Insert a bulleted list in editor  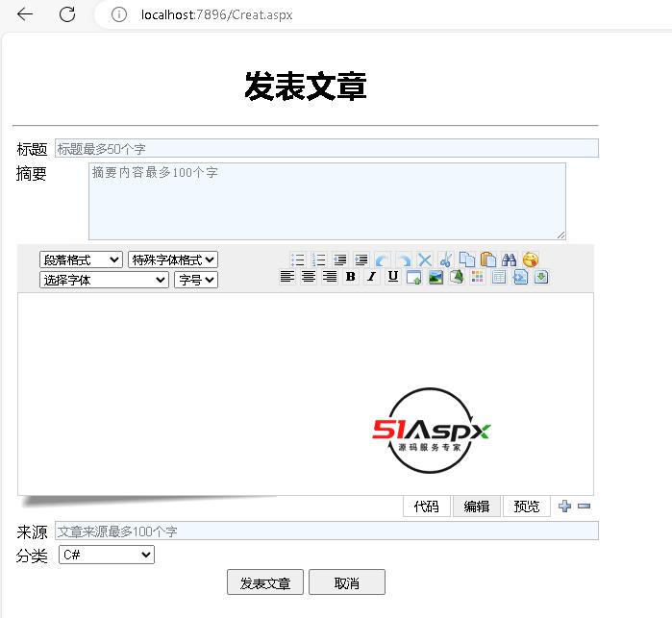(x=297, y=260)
